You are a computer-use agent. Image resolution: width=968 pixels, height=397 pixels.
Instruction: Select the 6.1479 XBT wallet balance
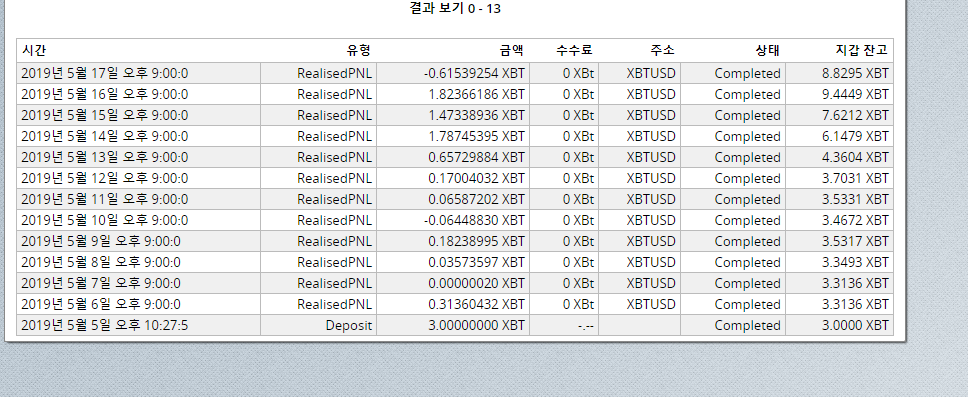pos(840,136)
